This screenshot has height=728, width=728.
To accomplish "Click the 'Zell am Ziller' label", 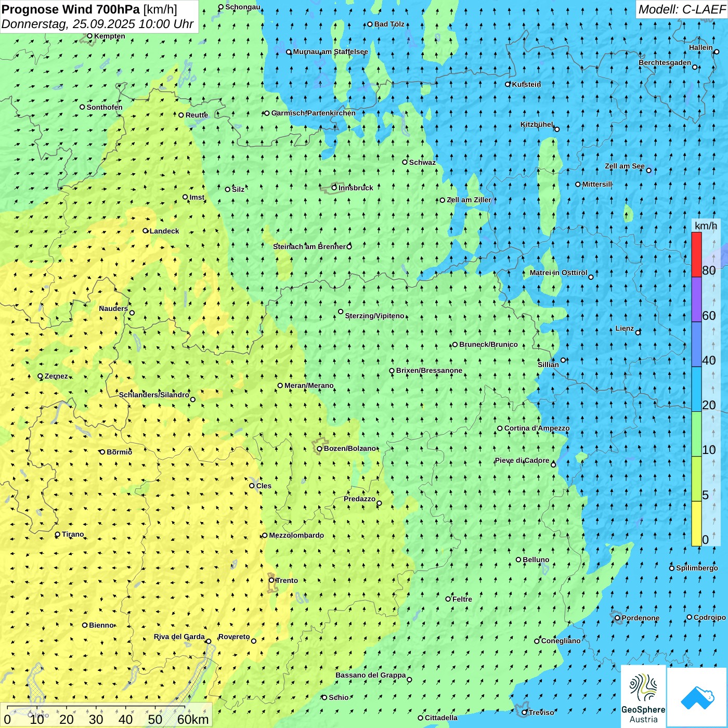I will pos(469,200).
